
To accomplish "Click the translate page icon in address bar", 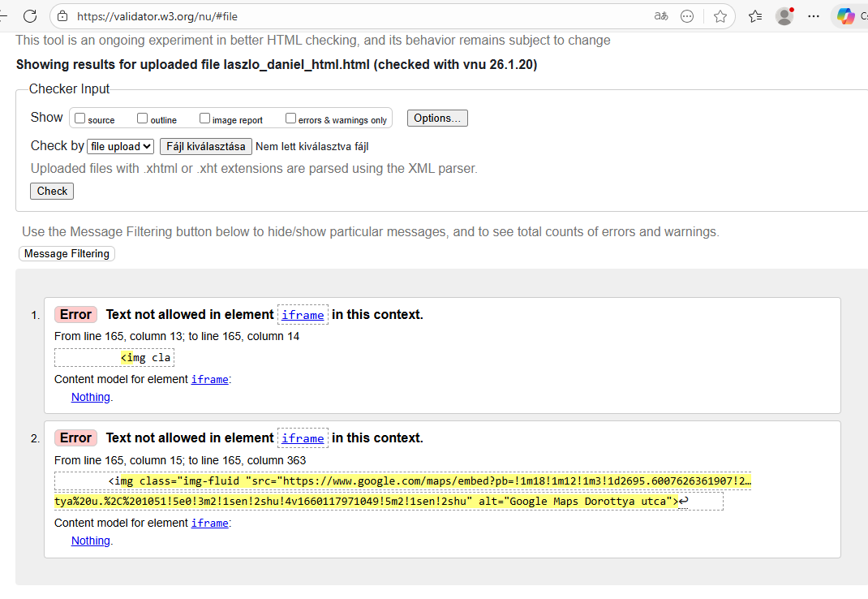I will (x=661, y=16).
